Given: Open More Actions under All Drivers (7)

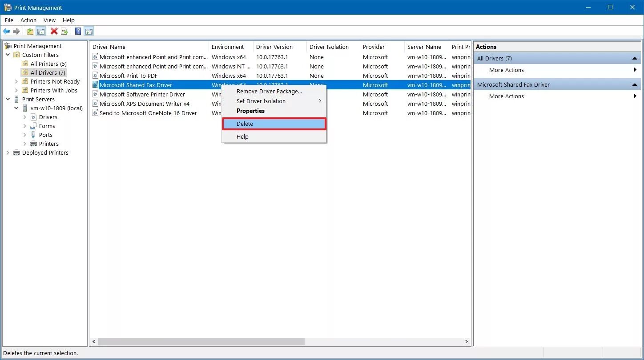Looking at the screenshot, I should pos(557,70).
